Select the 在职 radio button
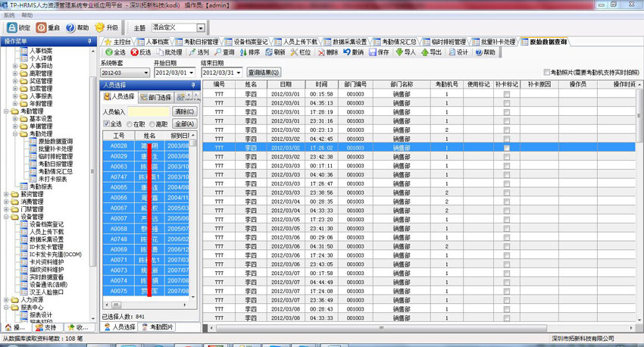This screenshot has width=644, height=347. point(130,124)
